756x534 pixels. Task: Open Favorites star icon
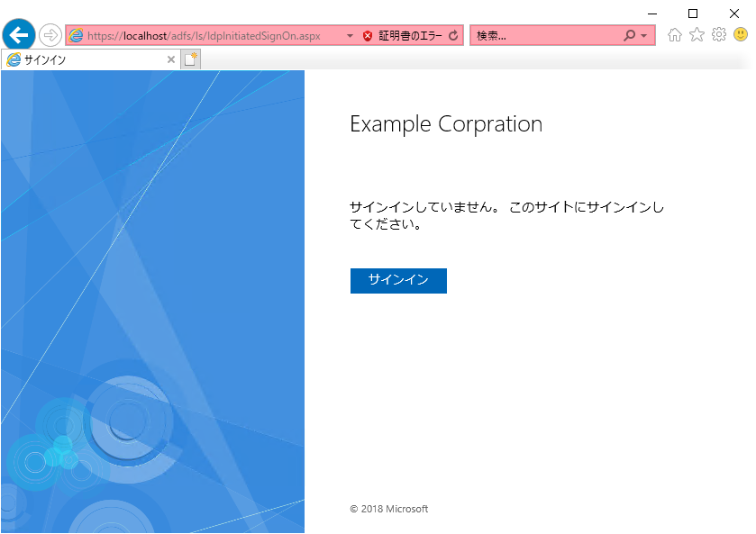point(697,35)
